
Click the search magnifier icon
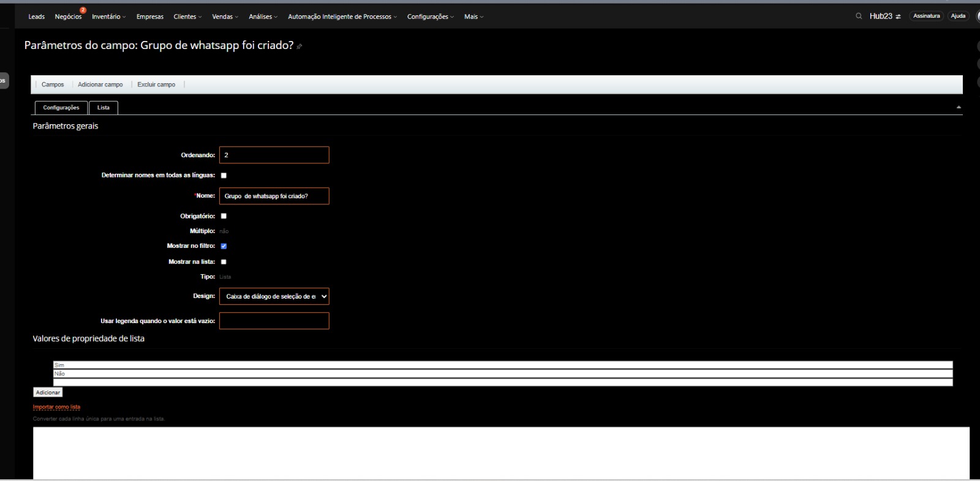tap(859, 17)
